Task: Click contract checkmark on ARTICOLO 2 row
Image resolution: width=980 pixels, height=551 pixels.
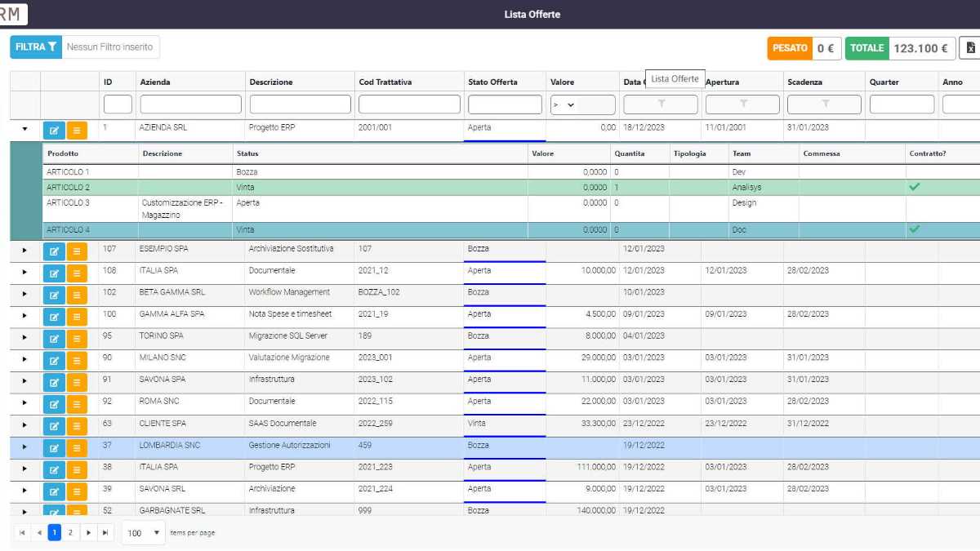Action: click(x=914, y=187)
